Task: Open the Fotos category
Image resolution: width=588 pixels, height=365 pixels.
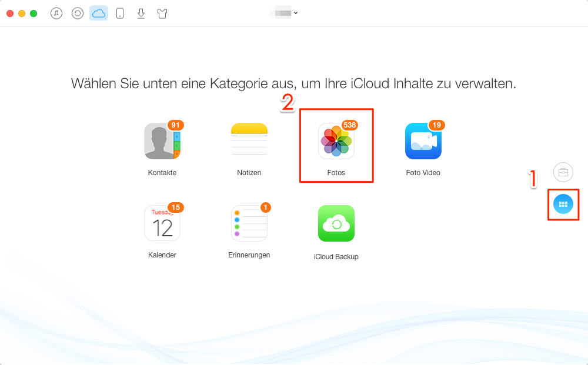Action: click(336, 141)
